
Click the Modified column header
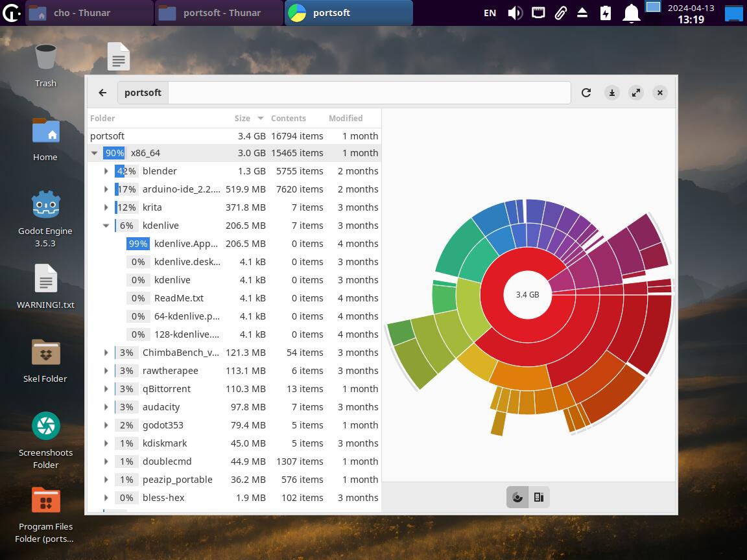click(346, 118)
